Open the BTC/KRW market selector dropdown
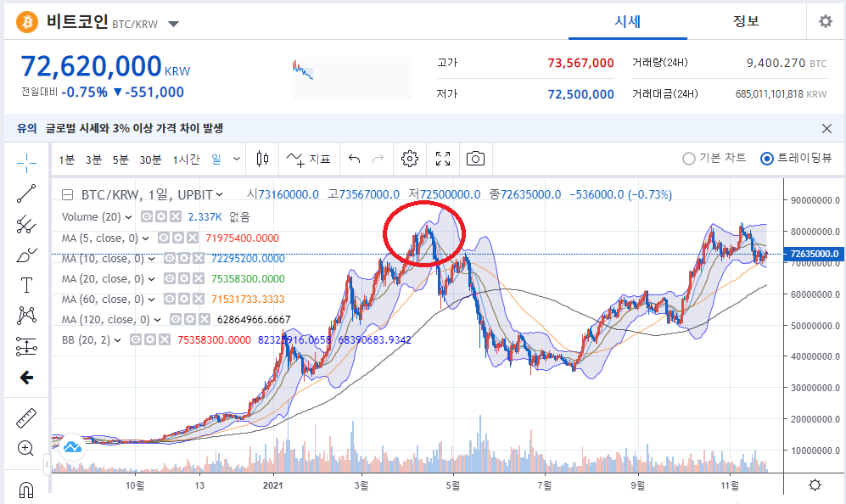 point(173,24)
